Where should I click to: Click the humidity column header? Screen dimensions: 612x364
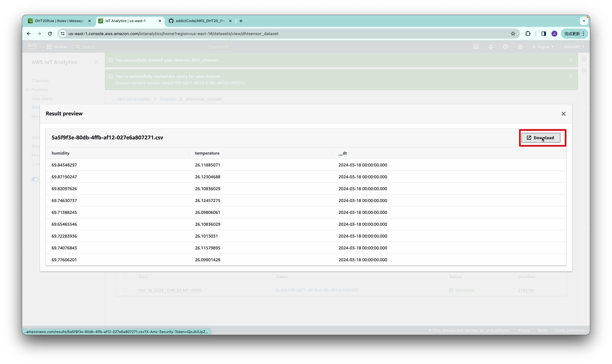(x=61, y=153)
